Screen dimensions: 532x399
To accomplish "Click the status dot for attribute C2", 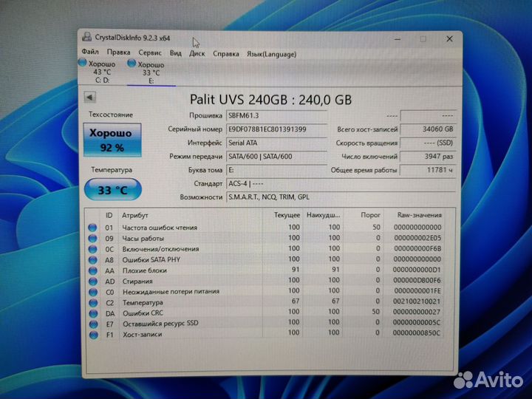I will point(93,303).
